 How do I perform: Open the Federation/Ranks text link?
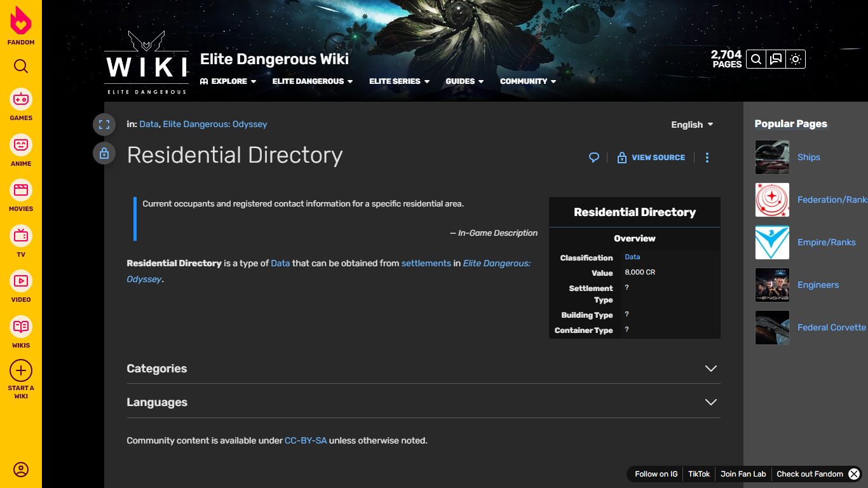[832, 200]
